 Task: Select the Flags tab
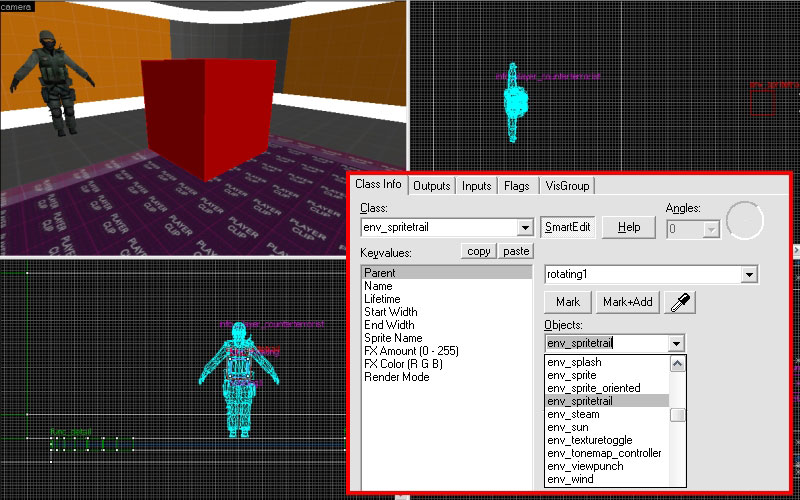pos(516,186)
